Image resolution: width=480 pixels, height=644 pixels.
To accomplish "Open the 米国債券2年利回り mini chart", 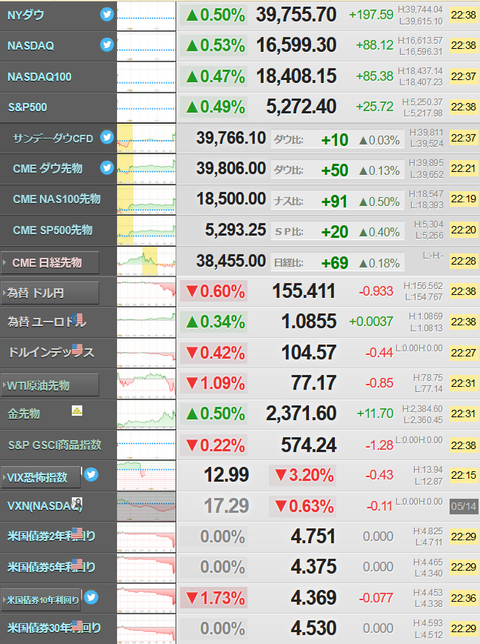I will point(146,537).
